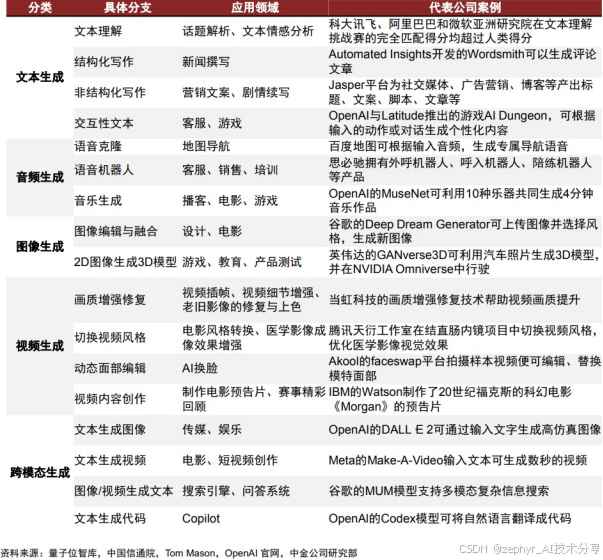Select the 客服、销售、培训 cell
This screenshot has height=560, width=603.
click(x=230, y=170)
